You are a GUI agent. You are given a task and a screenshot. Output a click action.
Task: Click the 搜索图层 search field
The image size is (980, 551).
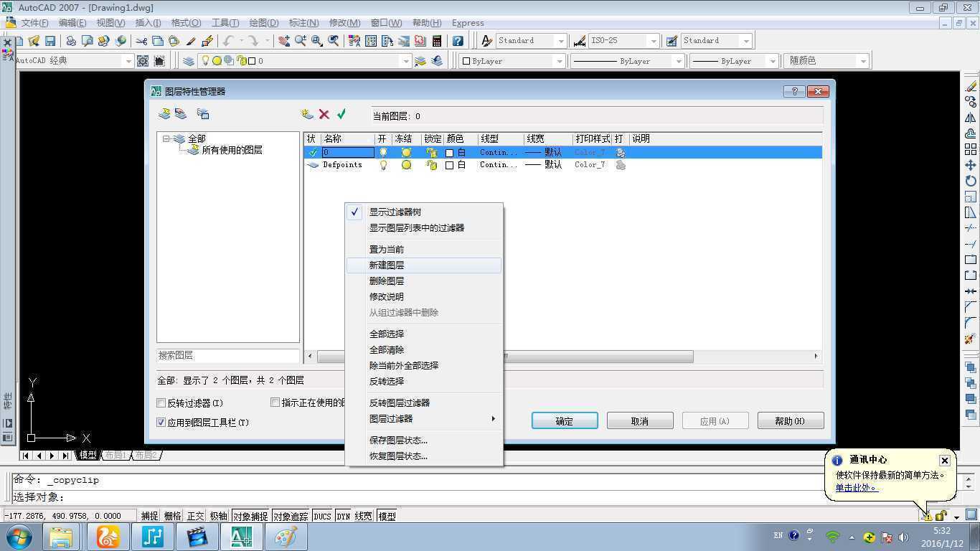click(x=228, y=356)
